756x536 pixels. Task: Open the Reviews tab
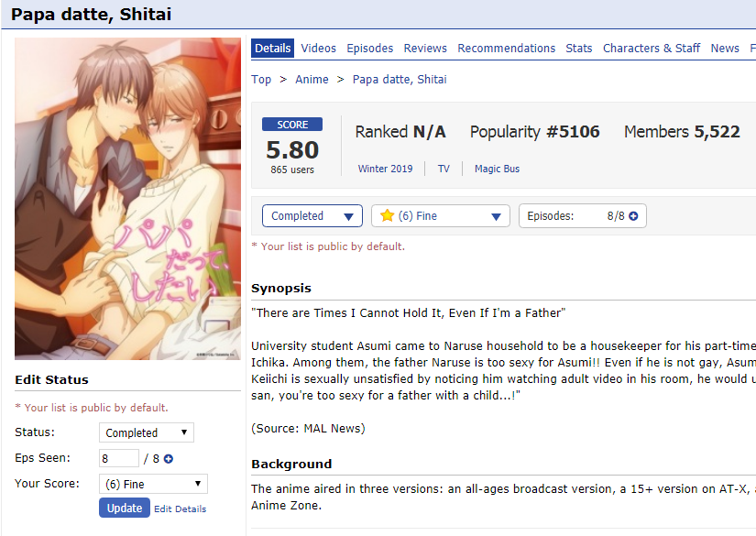click(425, 49)
